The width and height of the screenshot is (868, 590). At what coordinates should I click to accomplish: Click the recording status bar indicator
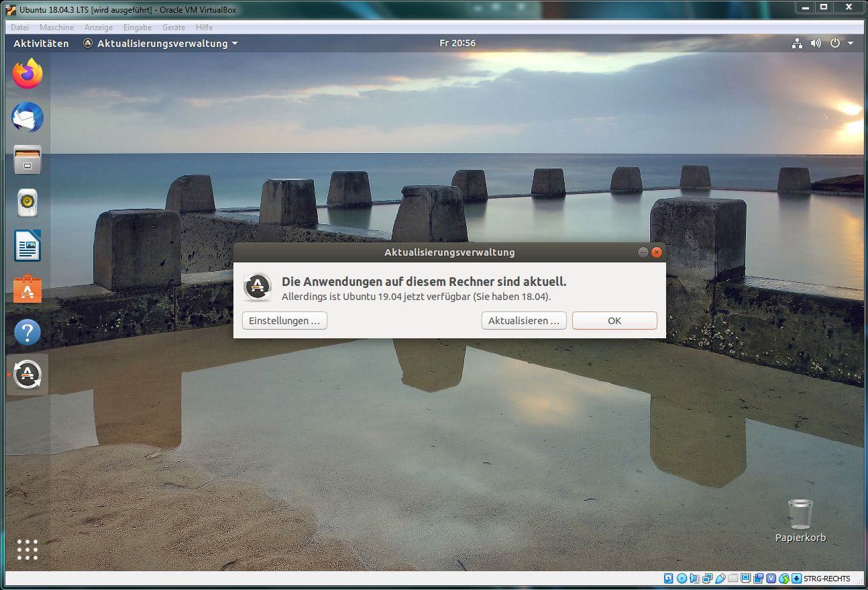click(759, 579)
